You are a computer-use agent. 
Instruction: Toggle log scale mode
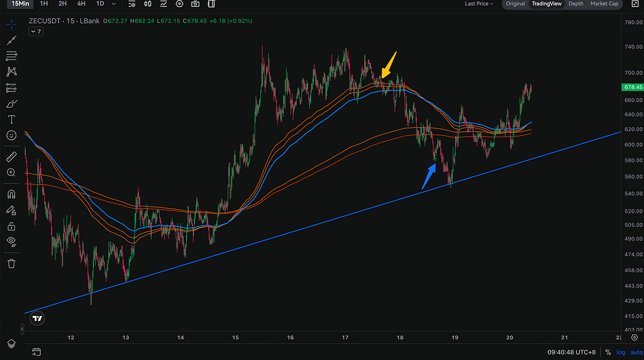pos(621,352)
